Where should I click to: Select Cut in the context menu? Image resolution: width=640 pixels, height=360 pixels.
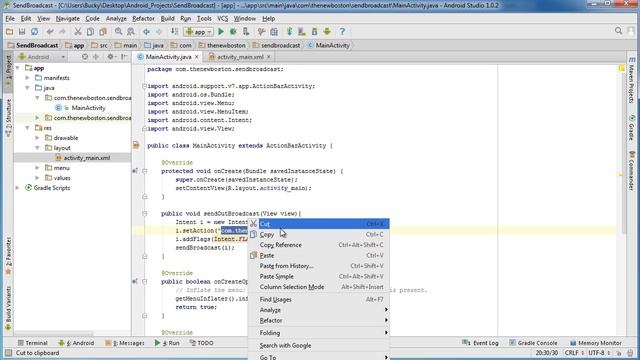click(319, 224)
